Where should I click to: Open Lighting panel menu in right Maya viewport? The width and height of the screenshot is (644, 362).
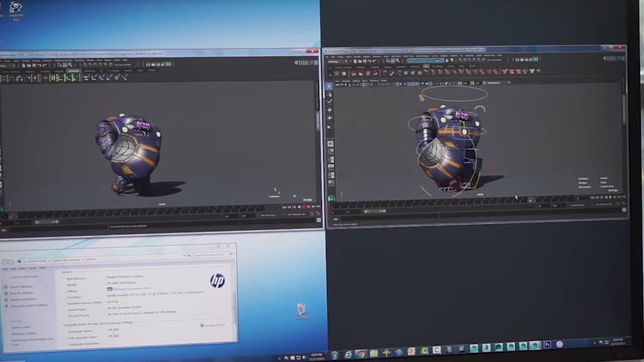(357, 81)
